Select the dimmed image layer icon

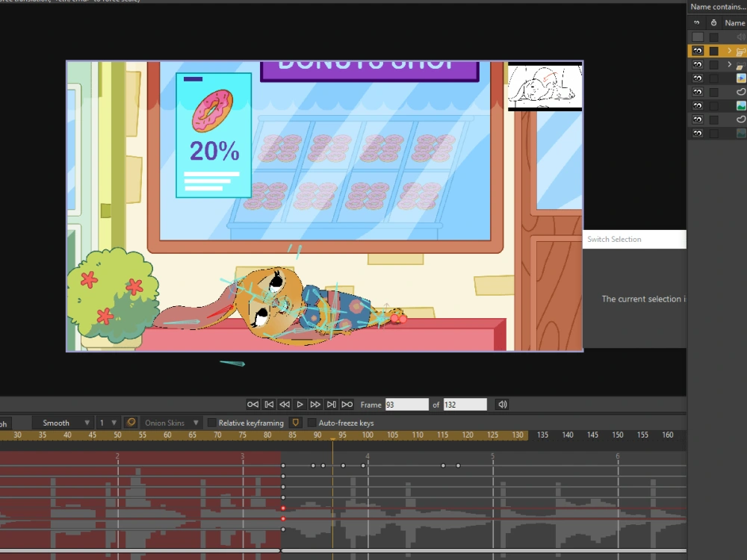point(741,134)
